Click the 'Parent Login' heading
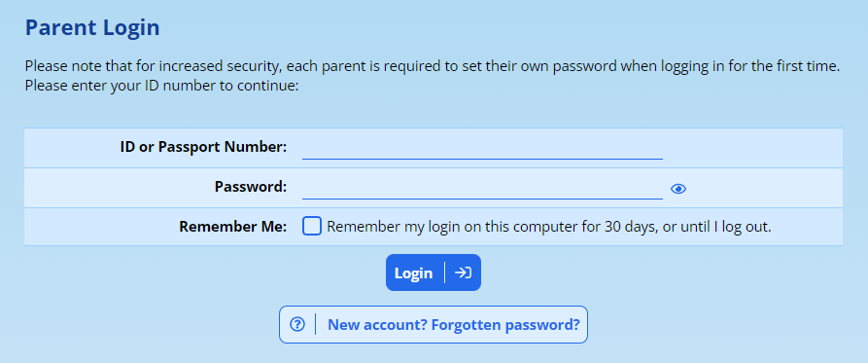 [92, 27]
